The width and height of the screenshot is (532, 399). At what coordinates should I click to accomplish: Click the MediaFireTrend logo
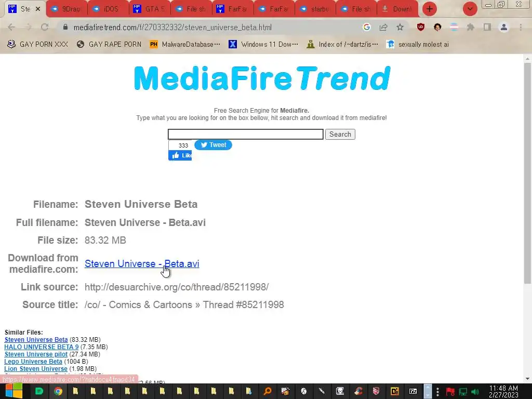click(x=262, y=79)
